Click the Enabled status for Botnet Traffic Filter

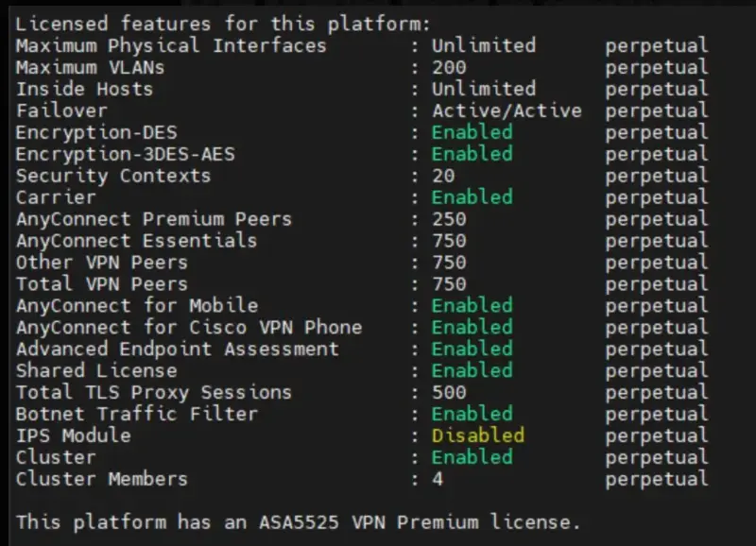coord(472,414)
